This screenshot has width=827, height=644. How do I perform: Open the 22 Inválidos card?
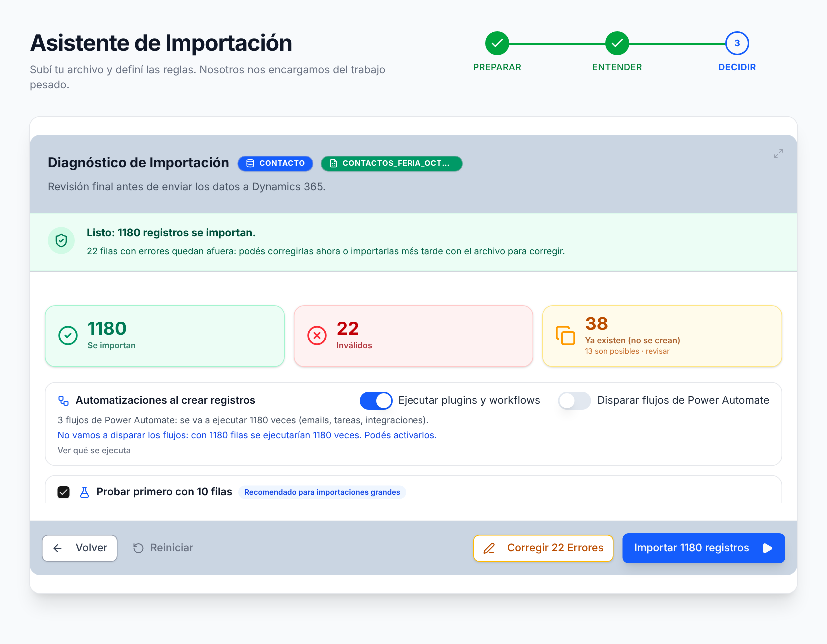pyautogui.click(x=413, y=336)
